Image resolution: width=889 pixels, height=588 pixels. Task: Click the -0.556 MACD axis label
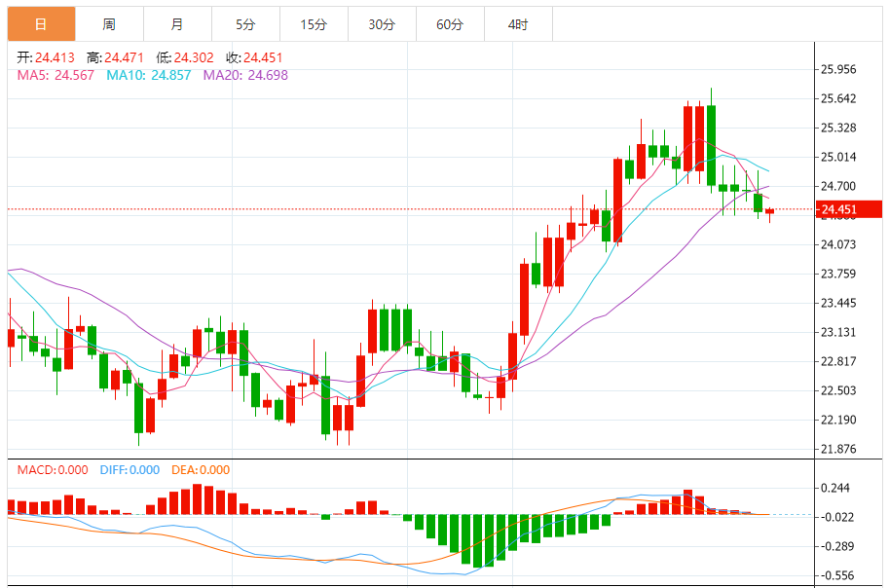[x=837, y=576]
